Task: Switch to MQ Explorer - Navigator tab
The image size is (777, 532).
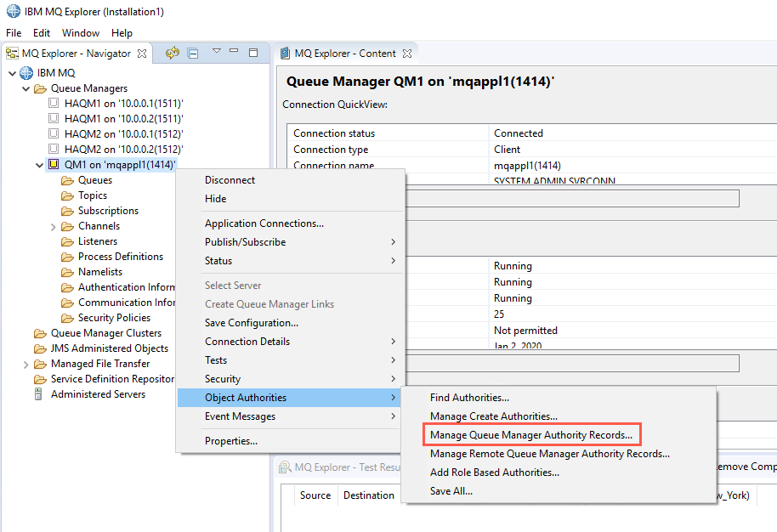Action: tap(77, 54)
